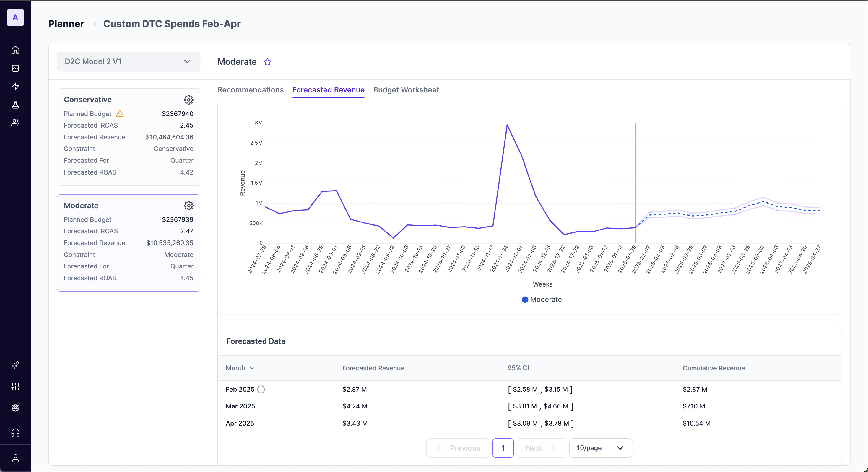Image resolution: width=868 pixels, height=472 pixels.
Task: Click the sparkles AI icon in sidebar
Action: coord(15,365)
